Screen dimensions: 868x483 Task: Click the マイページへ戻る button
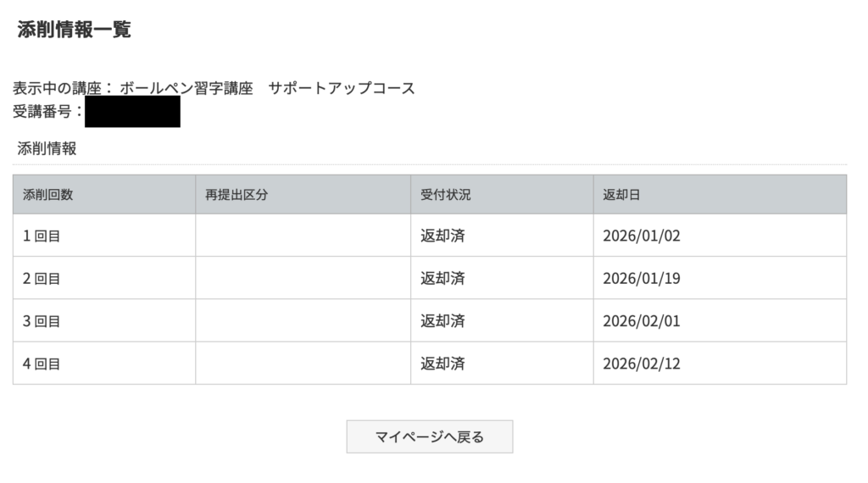[x=429, y=437]
